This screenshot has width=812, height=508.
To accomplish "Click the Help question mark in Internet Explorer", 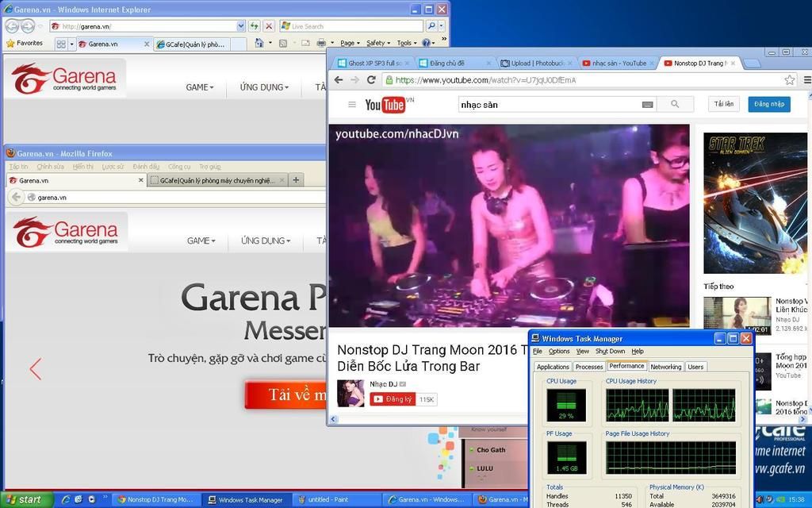I will [x=426, y=43].
